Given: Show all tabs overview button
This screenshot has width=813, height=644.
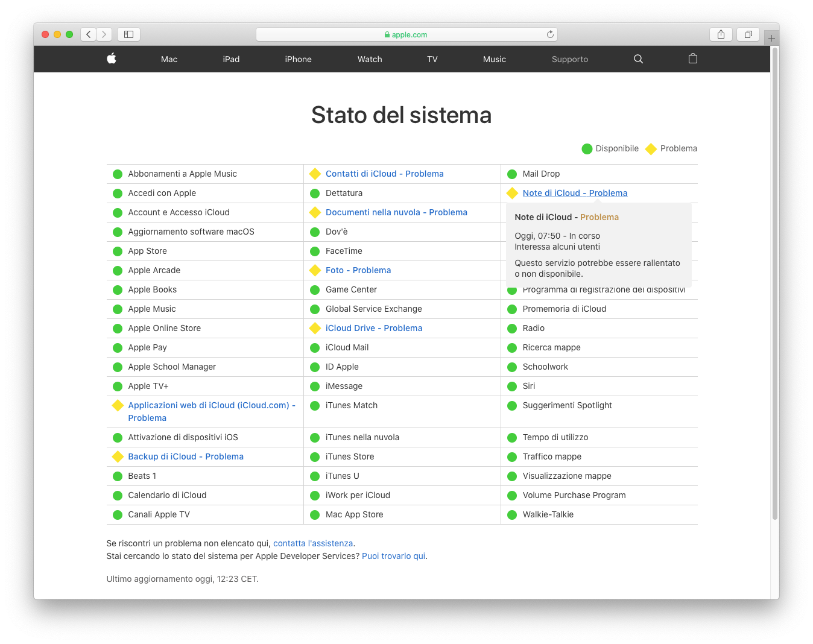Looking at the screenshot, I should pos(748,34).
